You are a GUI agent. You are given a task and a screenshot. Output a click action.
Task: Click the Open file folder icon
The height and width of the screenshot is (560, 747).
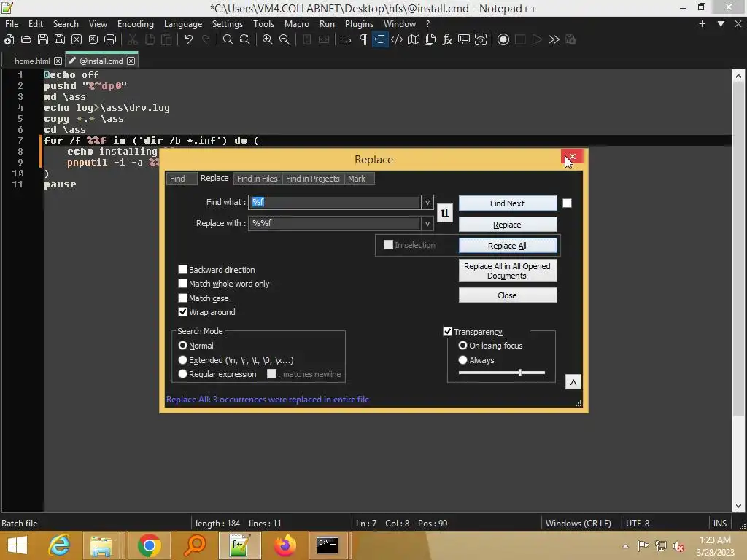(26, 39)
